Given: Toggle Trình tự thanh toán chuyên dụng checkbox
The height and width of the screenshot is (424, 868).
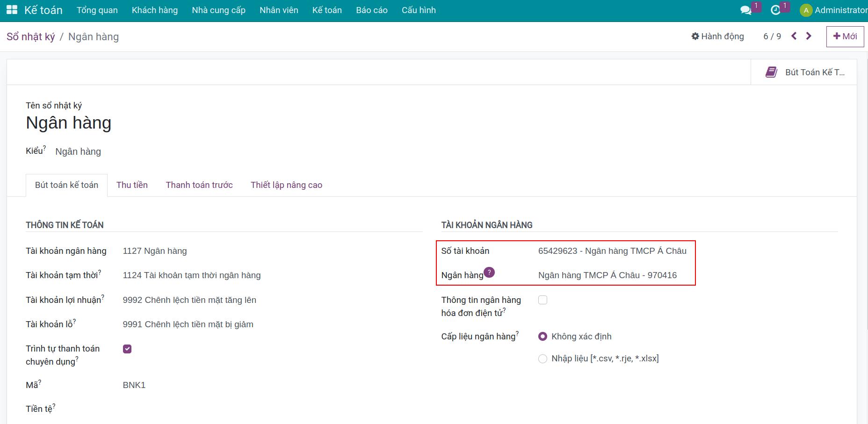Looking at the screenshot, I should point(127,349).
